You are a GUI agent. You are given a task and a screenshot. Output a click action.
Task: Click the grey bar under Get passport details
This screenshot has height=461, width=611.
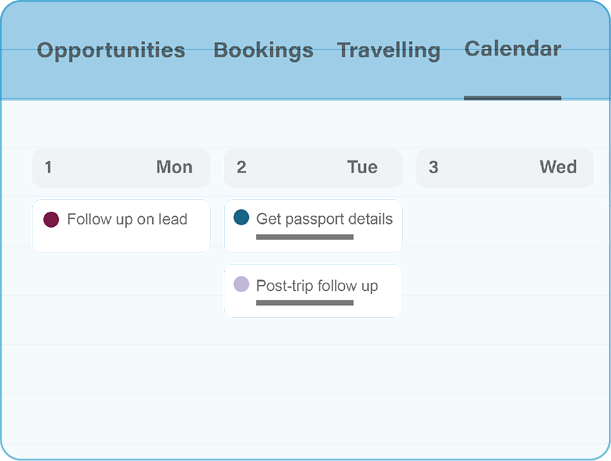[x=305, y=237]
